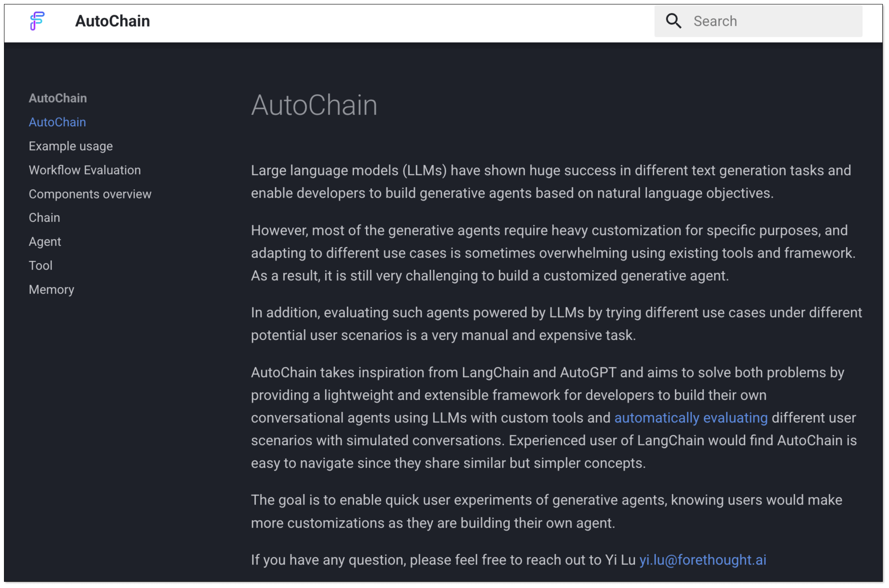Go to Workflow Evaluation in sidebar
The height and width of the screenshot is (588, 889).
coord(85,170)
